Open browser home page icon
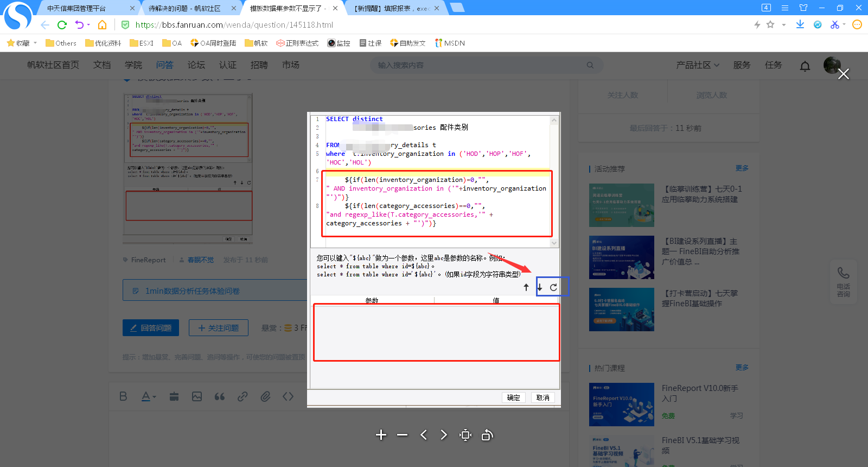This screenshot has height=467, width=868. (102, 25)
